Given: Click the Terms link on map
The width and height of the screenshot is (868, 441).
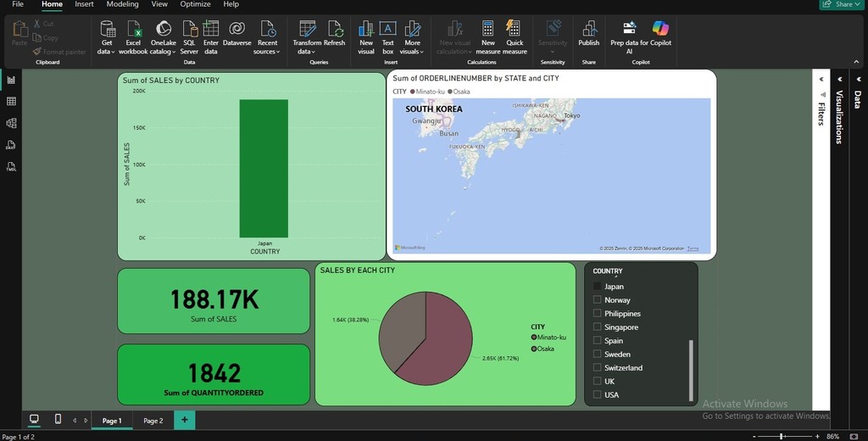Looking at the screenshot, I should tap(693, 248).
